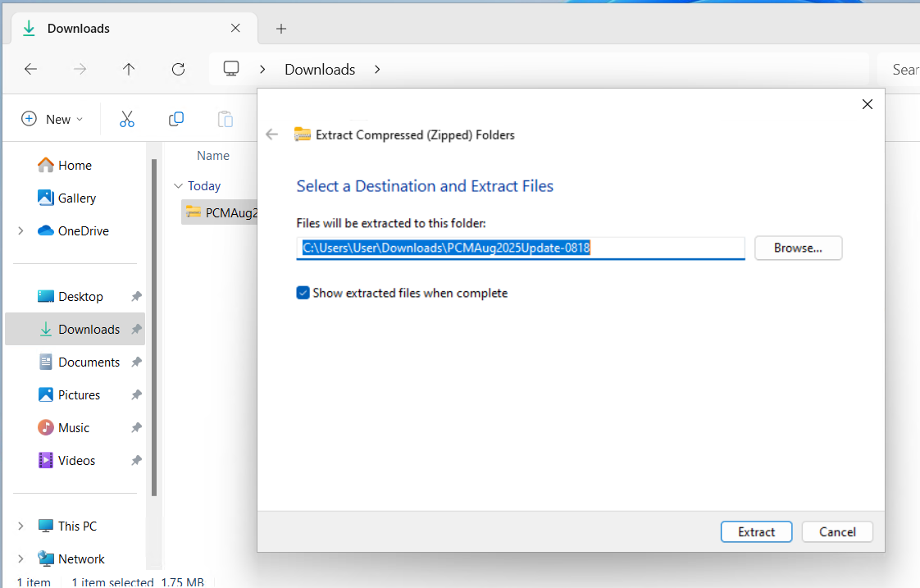The width and height of the screenshot is (920, 588).
Task: Click the destination folder path field
Action: (520, 248)
